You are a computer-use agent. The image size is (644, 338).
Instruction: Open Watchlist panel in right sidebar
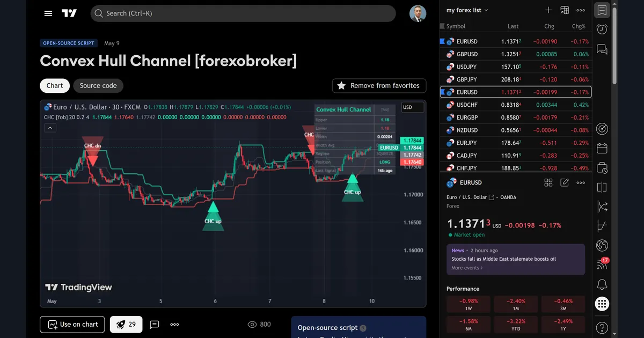coord(602,10)
